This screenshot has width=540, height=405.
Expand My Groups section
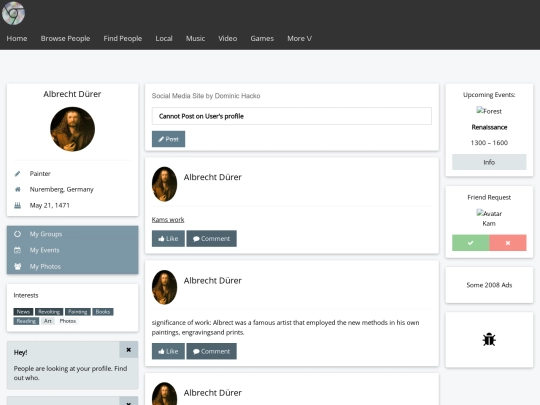(72, 234)
